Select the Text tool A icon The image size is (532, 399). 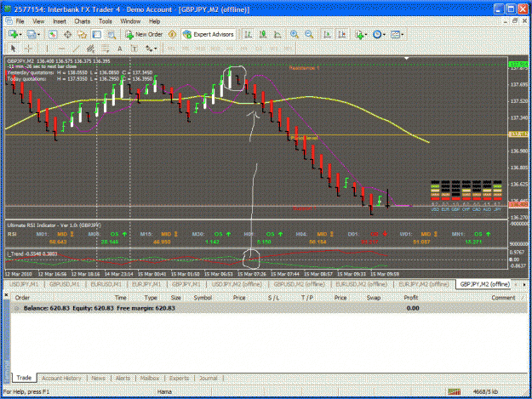pos(120,48)
